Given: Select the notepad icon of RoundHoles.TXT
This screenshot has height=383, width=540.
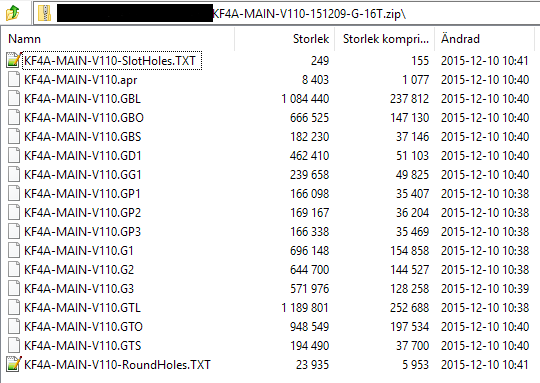Looking at the screenshot, I should pos(14,364).
